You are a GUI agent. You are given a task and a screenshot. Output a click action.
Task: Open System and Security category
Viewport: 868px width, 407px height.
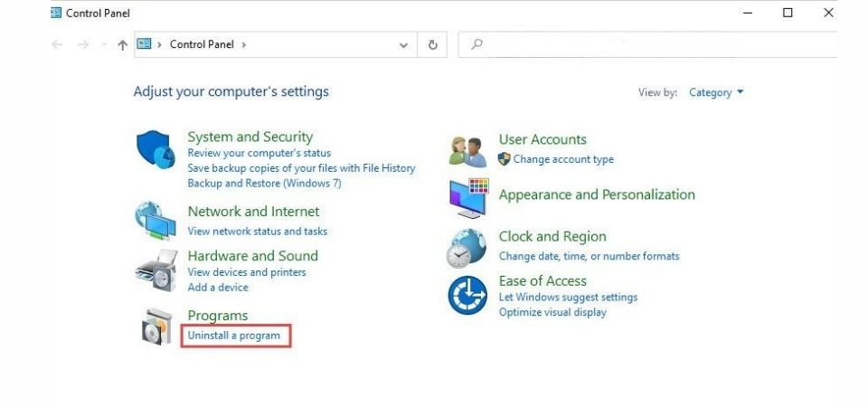tap(250, 137)
